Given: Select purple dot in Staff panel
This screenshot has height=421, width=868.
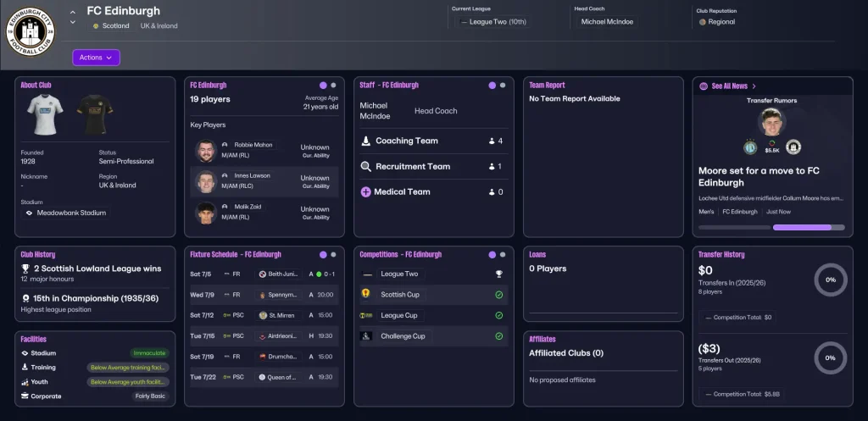Looking at the screenshot, I should [x=492, y=86].
